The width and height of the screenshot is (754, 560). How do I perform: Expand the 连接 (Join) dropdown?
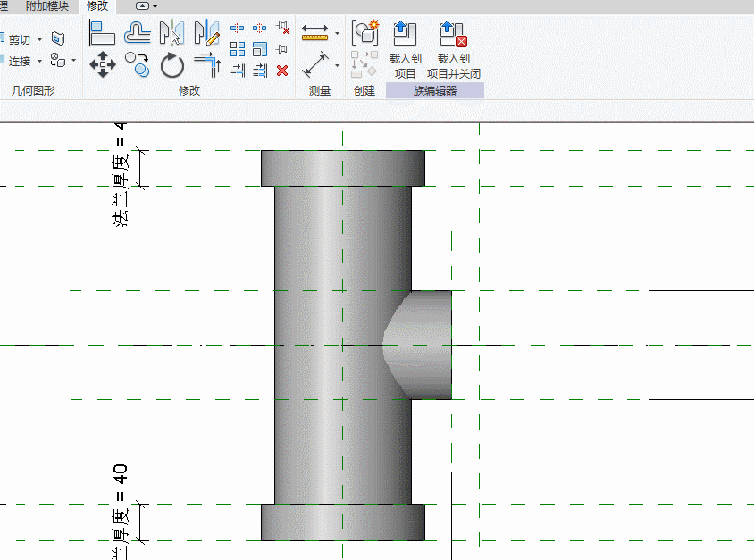[40, 62]
